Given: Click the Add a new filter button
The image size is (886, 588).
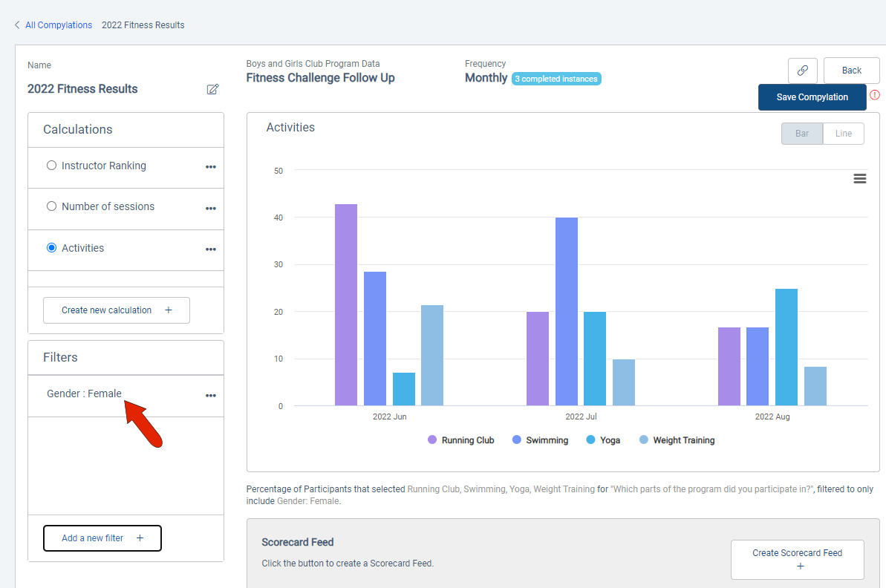Looking at the screenshot, I should 102,538.
